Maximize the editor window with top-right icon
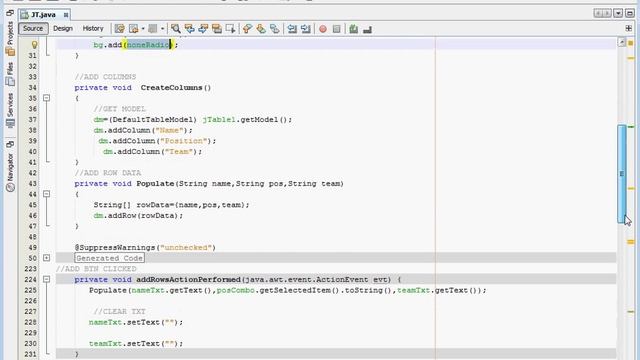Viewport: 640px width, 360px height. (630, 13)
